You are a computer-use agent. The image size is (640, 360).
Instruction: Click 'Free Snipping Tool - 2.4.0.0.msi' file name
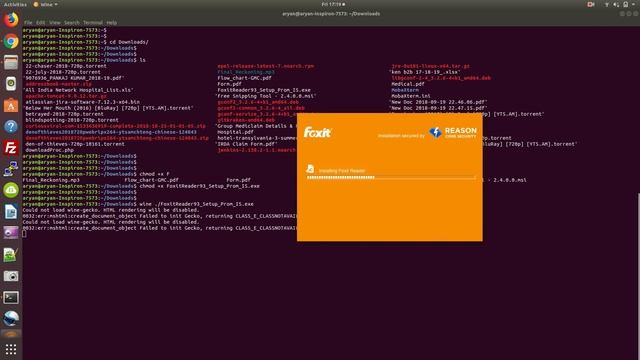[266, 96]
